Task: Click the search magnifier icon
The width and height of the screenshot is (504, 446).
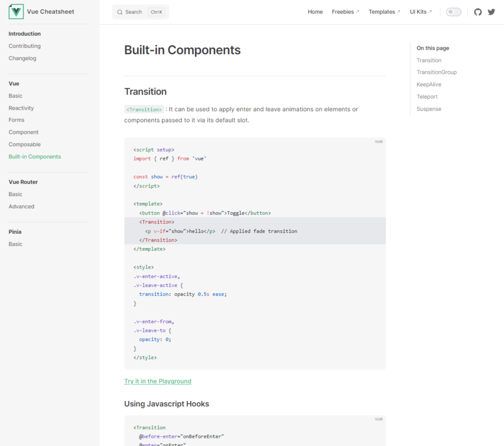Action: pos(120,12)
